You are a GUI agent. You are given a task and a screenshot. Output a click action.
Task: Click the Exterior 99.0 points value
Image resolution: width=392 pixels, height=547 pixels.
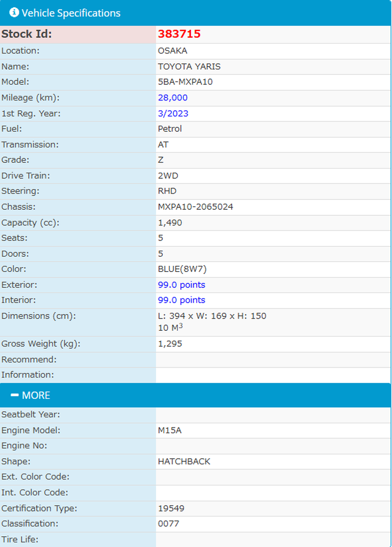tap(181, 285)
